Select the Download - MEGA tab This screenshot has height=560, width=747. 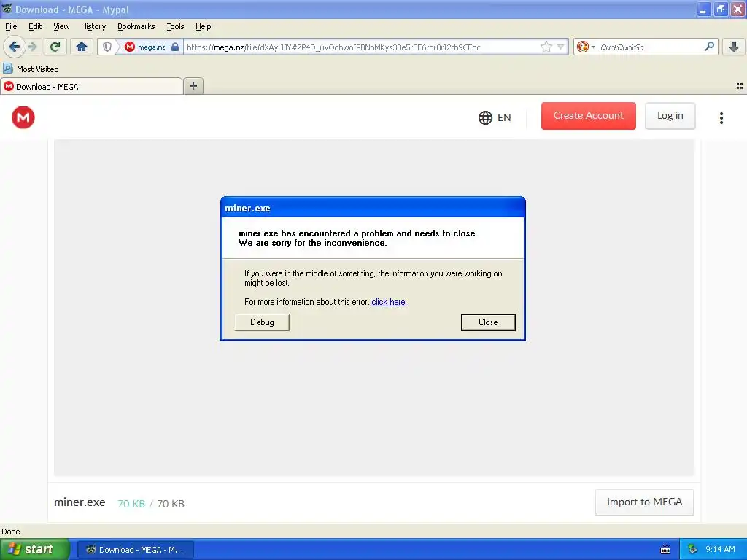coord(91,86)
